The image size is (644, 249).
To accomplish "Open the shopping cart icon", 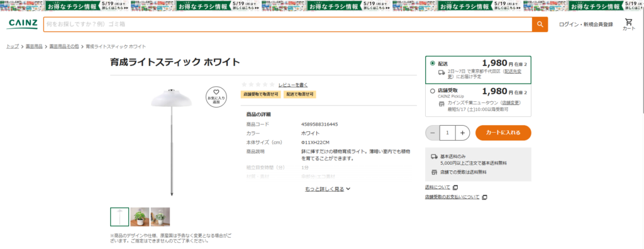I will tap(628, 25).
